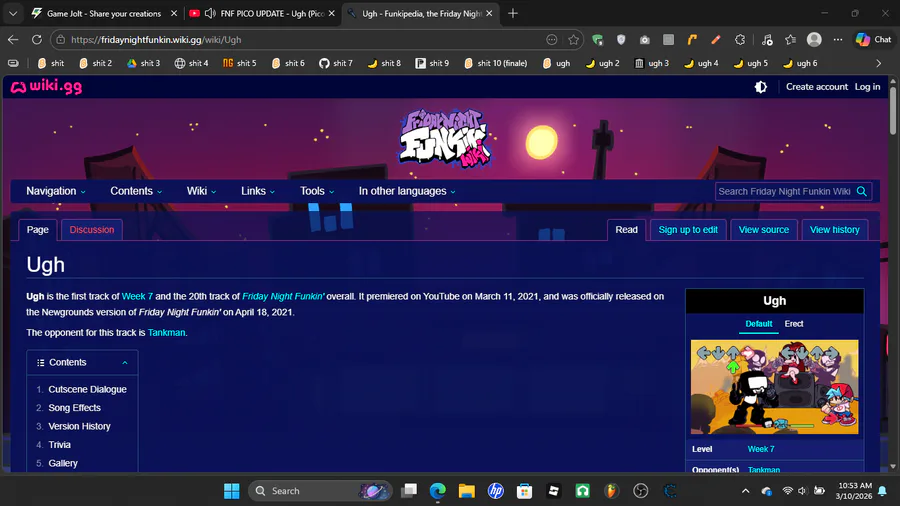Jump to the Trivia section
The image size is (900, 506).
coord(60,445)
